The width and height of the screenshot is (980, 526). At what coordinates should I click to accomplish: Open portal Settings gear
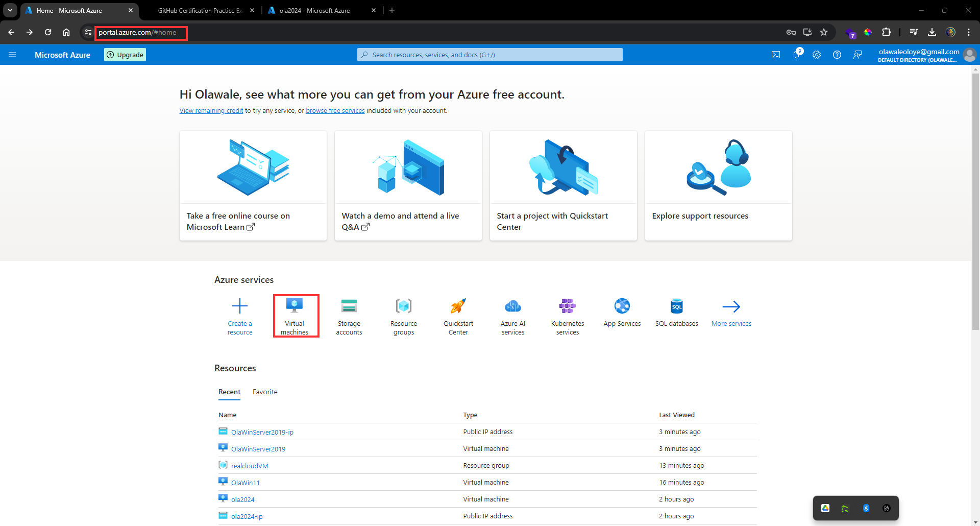pyautogui.click(x=817, y=55)
